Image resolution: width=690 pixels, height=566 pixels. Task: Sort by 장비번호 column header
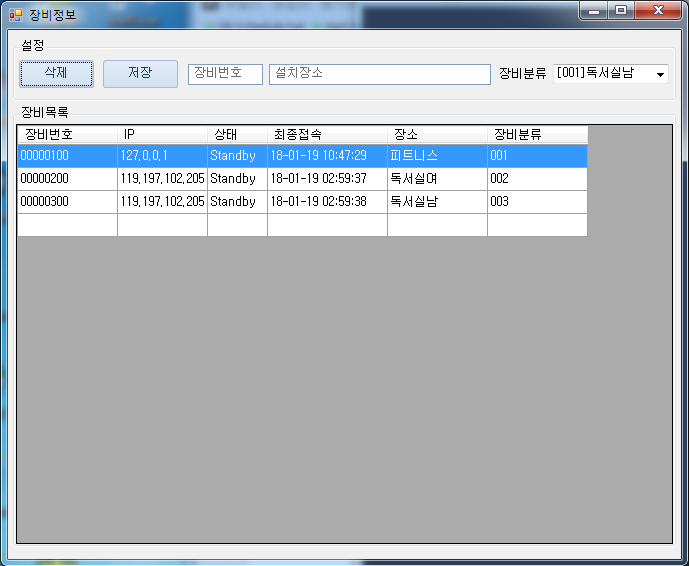67,134
